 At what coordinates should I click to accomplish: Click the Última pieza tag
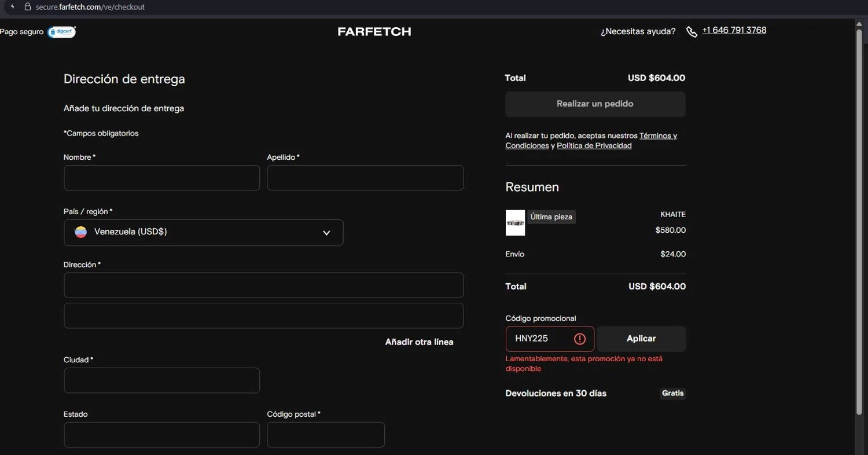pyautogui.click(x=551, y=217)
